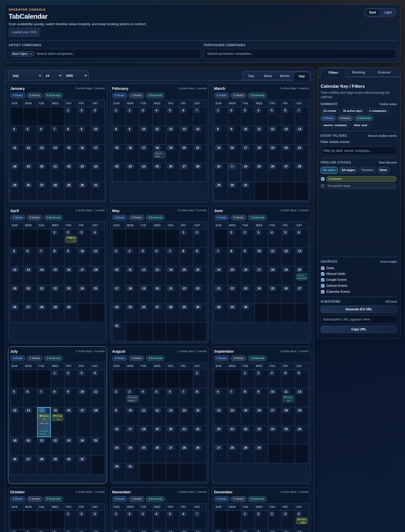405x532 pixels.
Task: Click 4 Holds summary badge
Action: (345, 118)
